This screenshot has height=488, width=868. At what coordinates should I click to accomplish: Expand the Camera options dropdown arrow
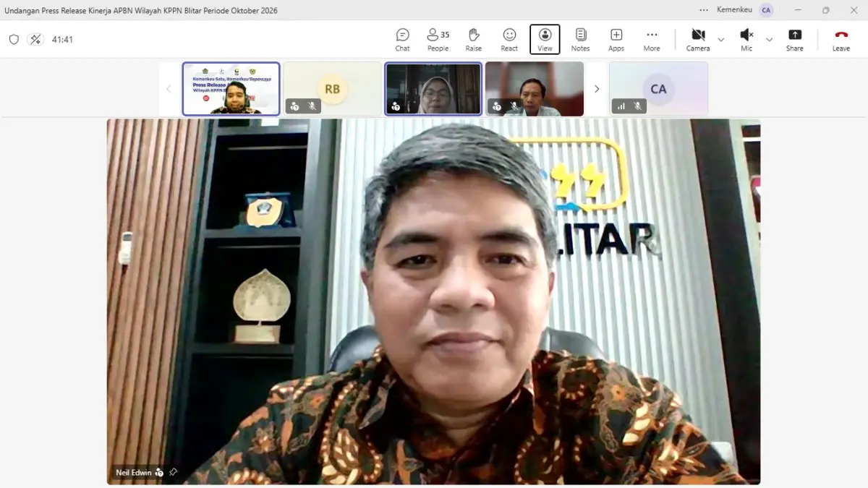[721, 40]
